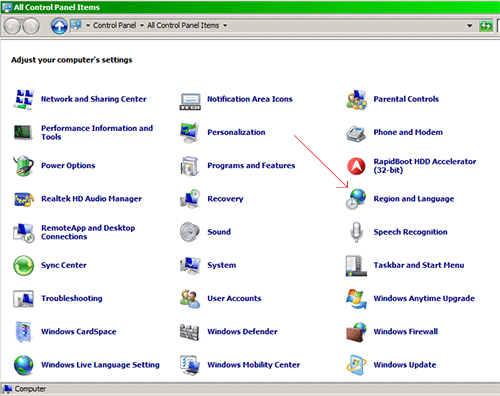Click the User Accounts icon
Viewport: 500px width, 396px height.
coord(190,299)
